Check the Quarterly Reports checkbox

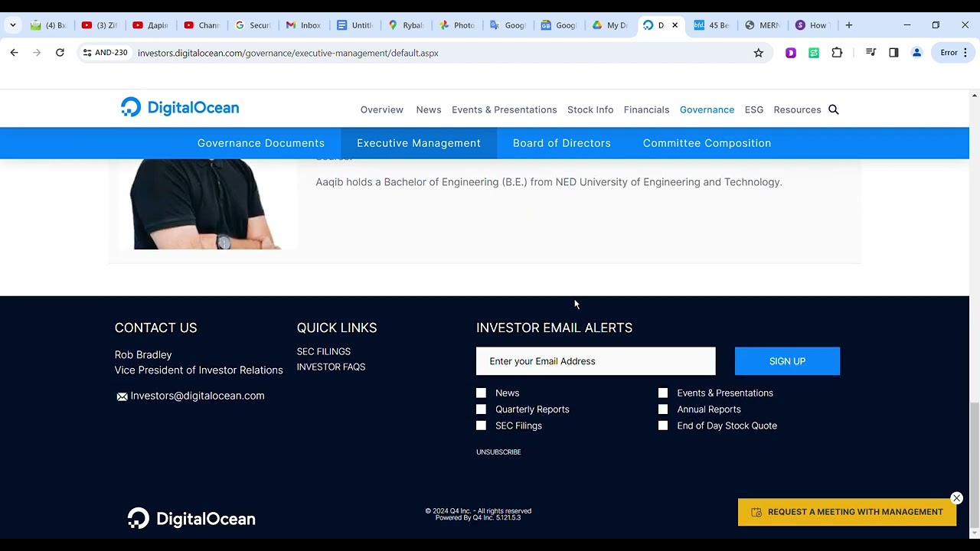pyautogui.click(x=481, y=409)
